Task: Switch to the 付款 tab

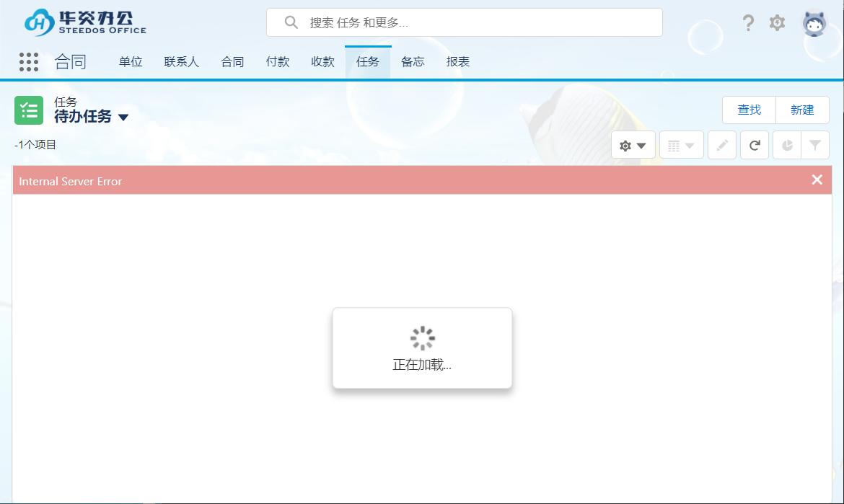Action: tap(278, 62)
